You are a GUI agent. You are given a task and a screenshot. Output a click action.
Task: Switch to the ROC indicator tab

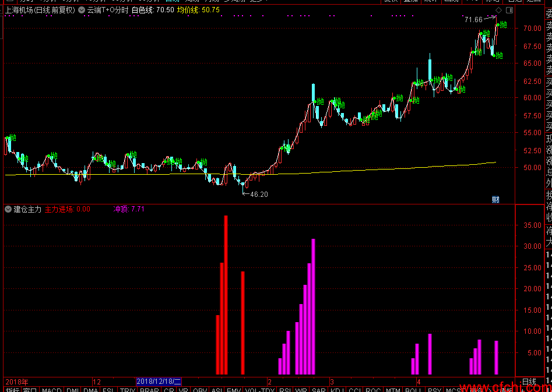tap(373, 390)
